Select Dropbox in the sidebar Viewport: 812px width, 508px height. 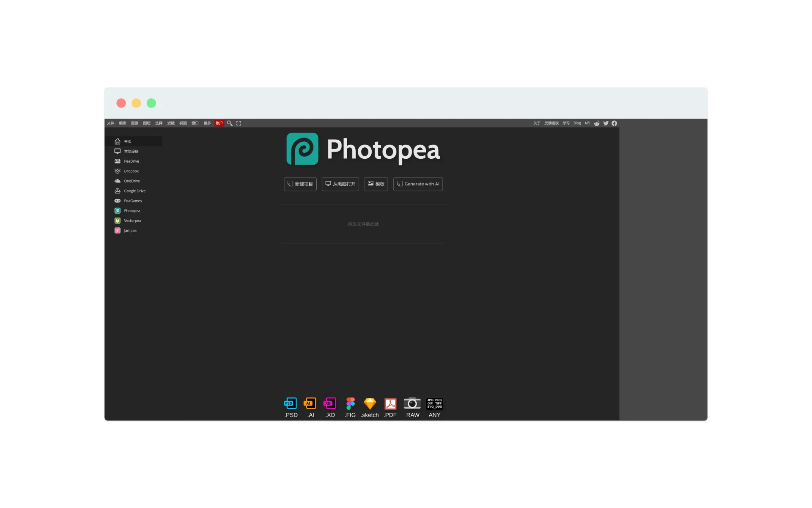(x=131, y=171)
